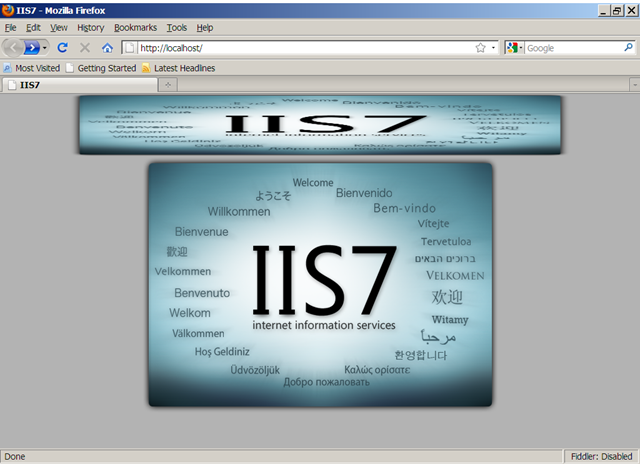Open the Help menu
The height and width of the screenshot is (464, 640).
click(204, 27)
